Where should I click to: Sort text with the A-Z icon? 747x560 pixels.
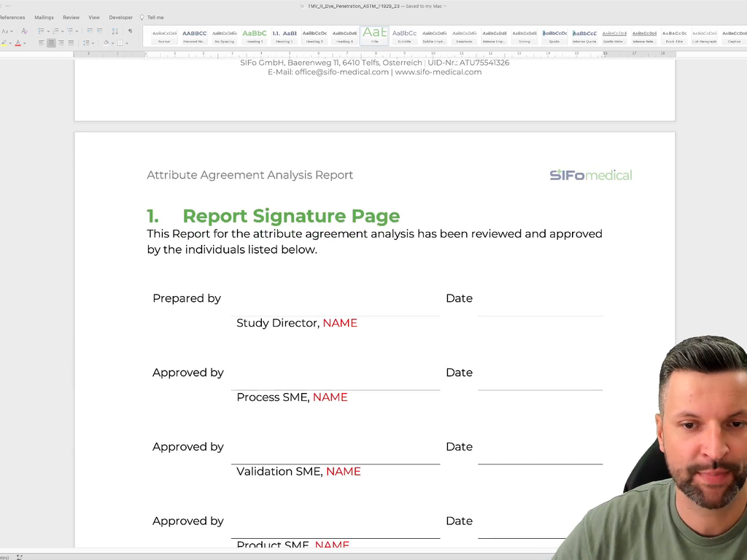point(115,31)
